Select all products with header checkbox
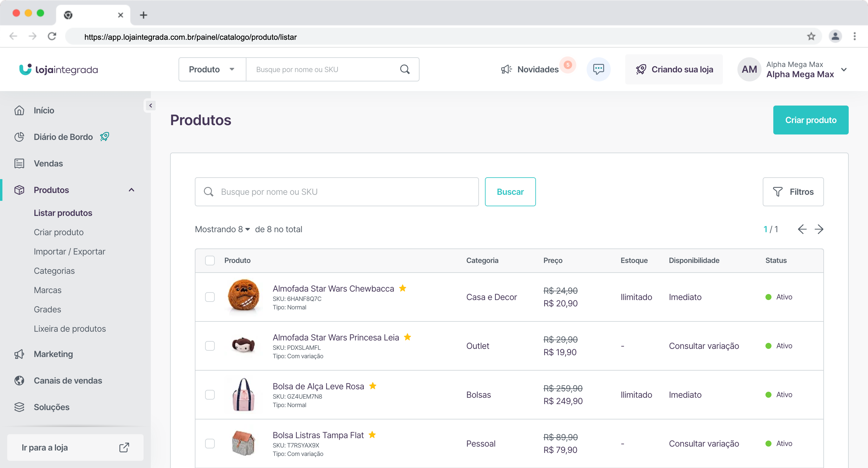 (x=210, y=261)
